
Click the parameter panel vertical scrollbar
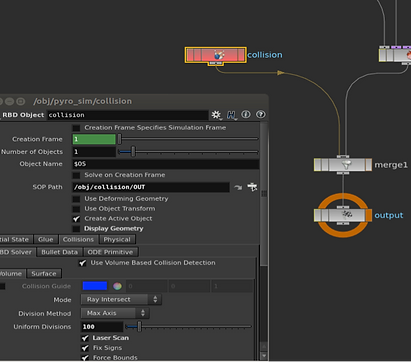(x=263, y=194)
